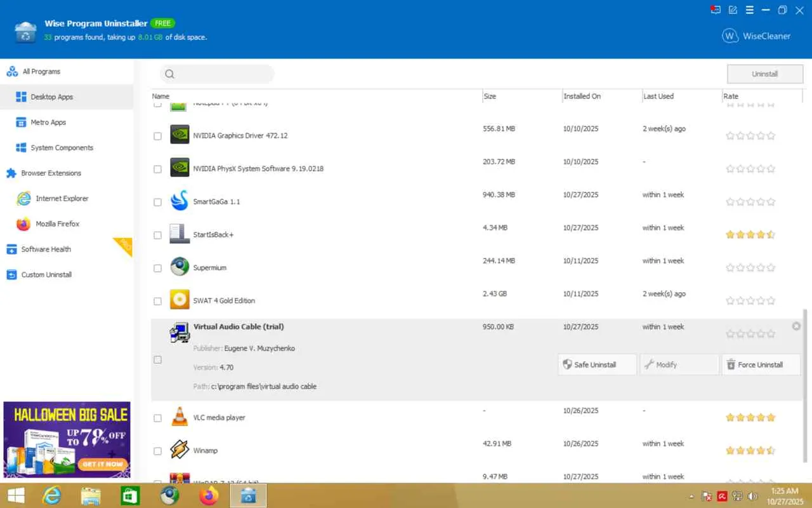
Task: Click Wise Program Uninstaller taskbar icon
Action: click(x=248, y=496)
